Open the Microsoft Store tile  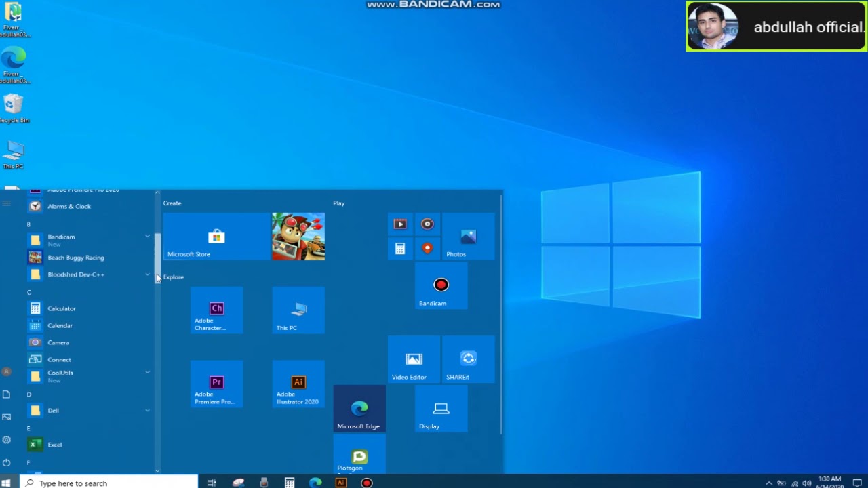coord(216,237)
